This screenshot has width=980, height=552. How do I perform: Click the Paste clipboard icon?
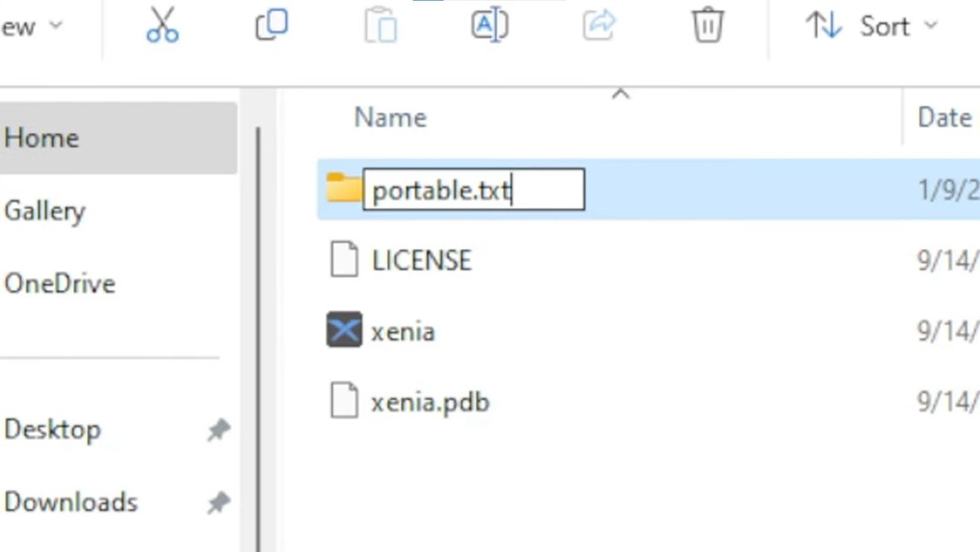tap(380, 25)
